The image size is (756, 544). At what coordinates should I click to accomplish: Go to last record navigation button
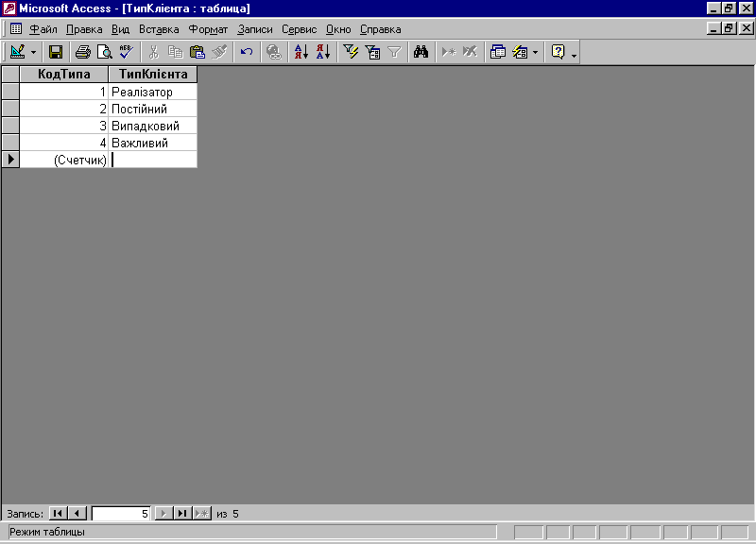coord(182,513)
